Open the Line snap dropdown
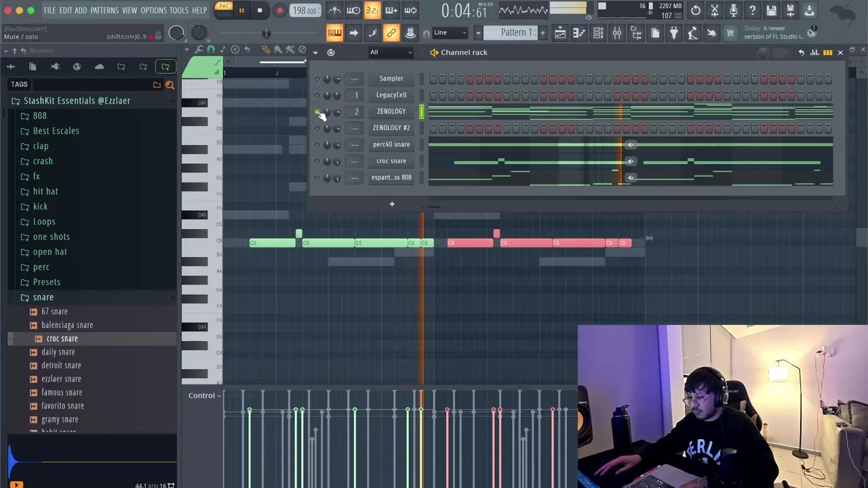 (452, 33)
